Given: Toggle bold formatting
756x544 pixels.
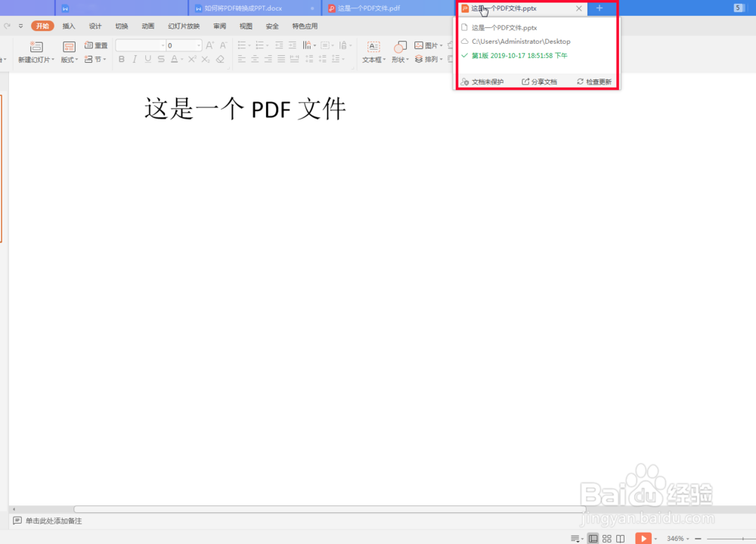Looking at the screenshot, I should 122,59.
